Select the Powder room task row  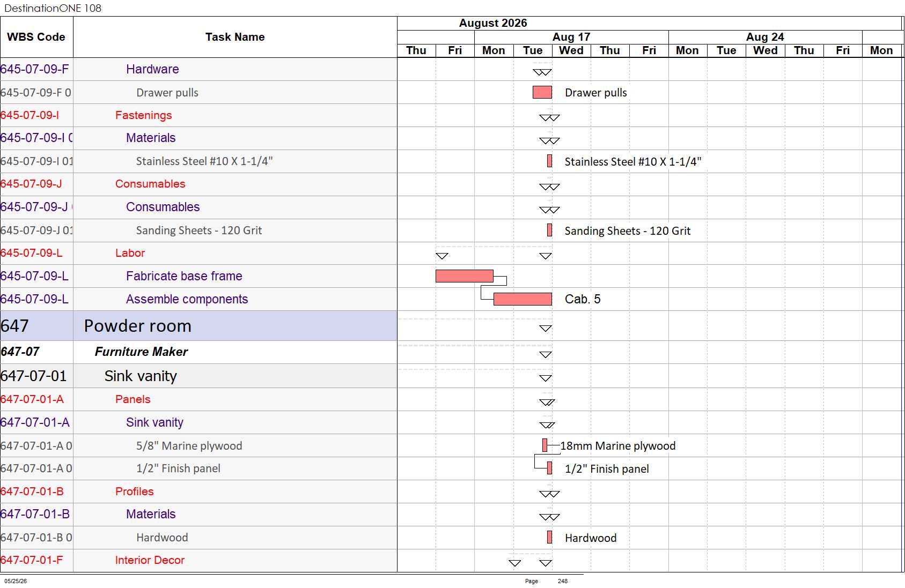click(x=198, y=326)
